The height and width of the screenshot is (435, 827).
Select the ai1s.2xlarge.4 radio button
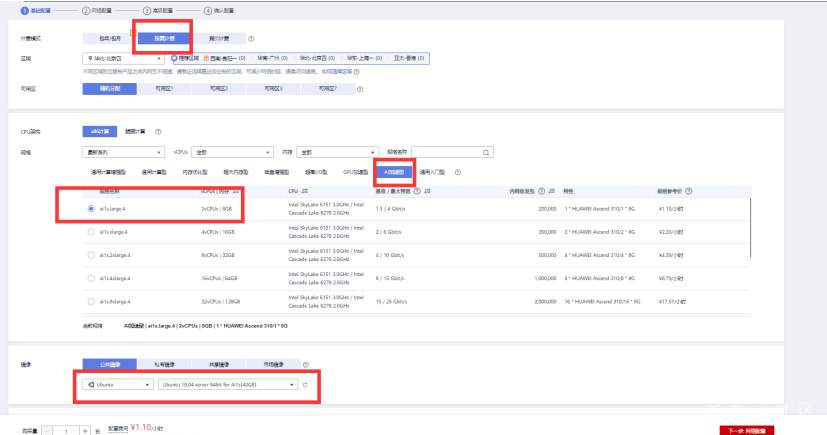point(91,255)
